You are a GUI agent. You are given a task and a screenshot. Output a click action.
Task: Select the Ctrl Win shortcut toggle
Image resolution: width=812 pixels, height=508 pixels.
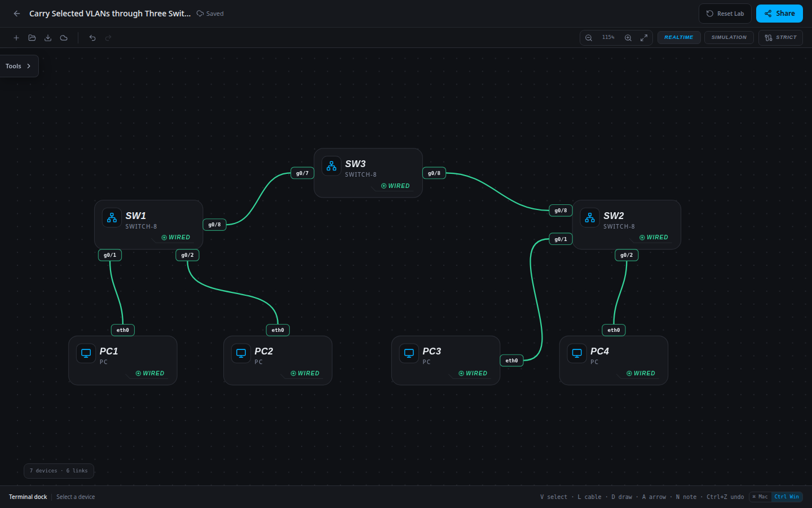787,497
